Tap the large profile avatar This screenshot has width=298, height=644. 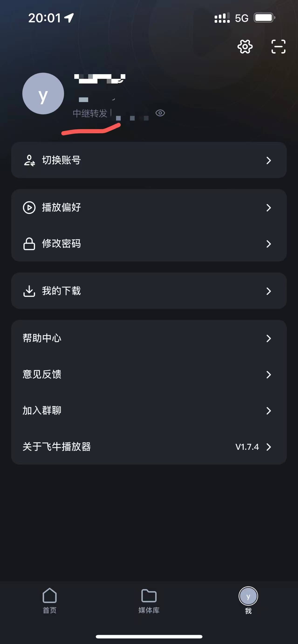[x=43, y=93]
